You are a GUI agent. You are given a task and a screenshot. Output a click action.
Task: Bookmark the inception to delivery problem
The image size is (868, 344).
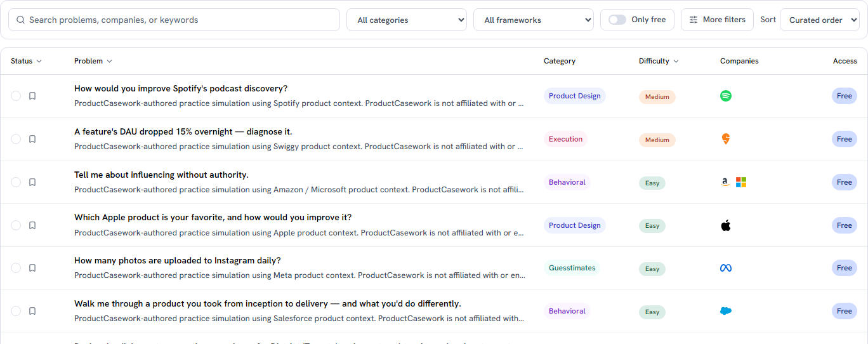32,311
